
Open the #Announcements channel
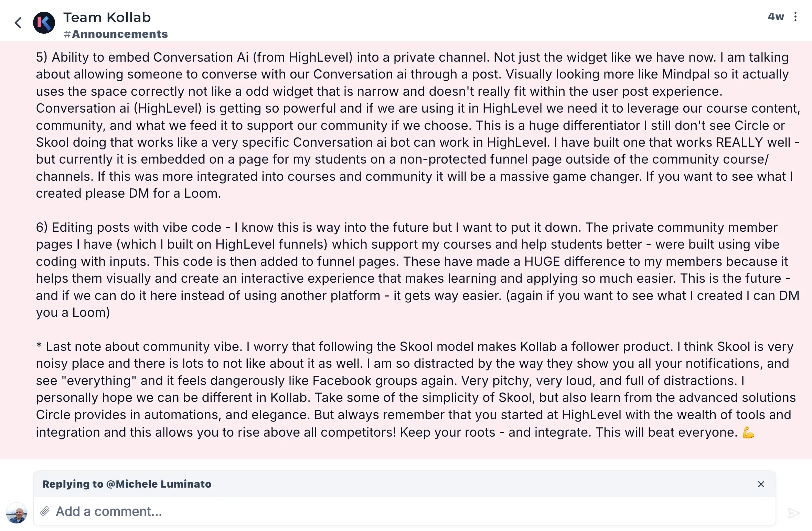point(116,34)
